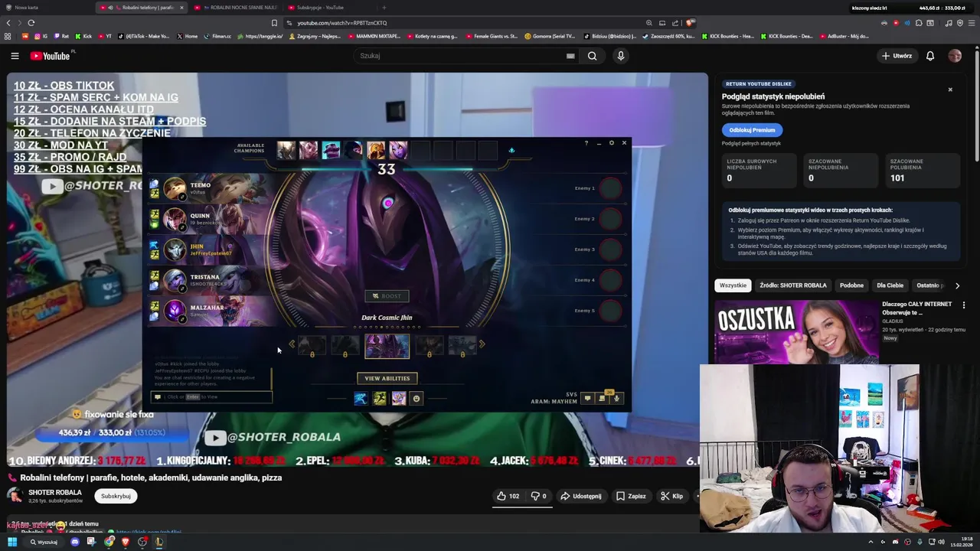Click the Odblokuj Premium button

click(x=752, y=130)
